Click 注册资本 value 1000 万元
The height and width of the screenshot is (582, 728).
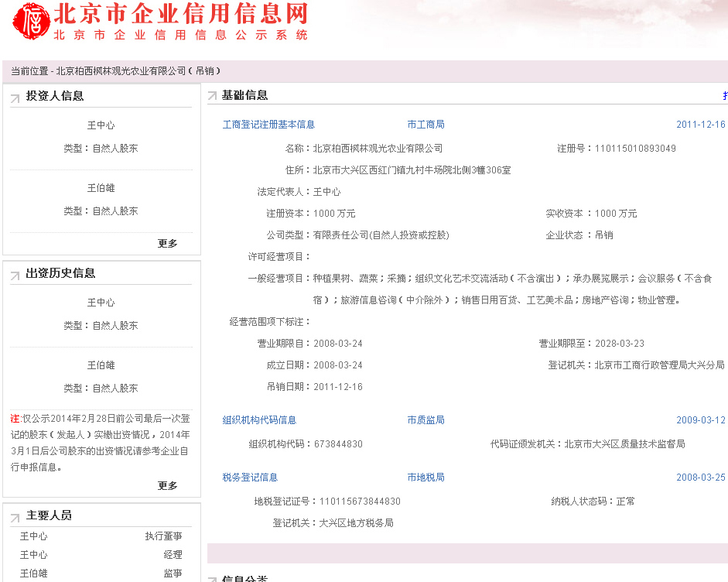pos(334,214)
